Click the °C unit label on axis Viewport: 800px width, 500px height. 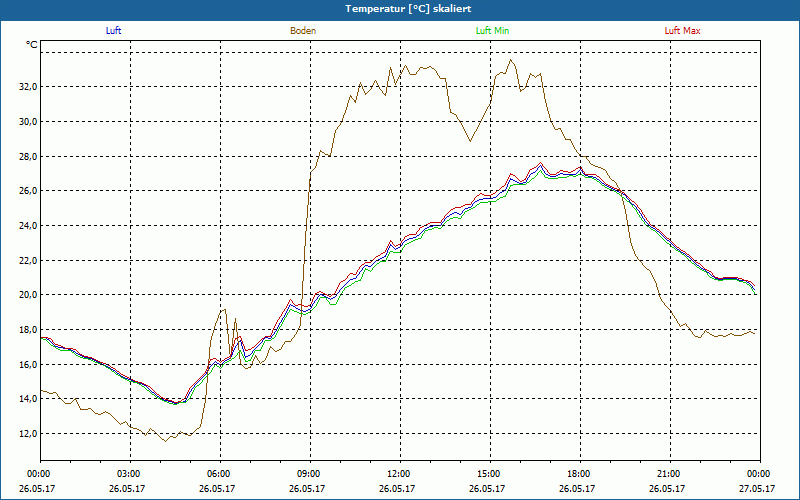32,45
